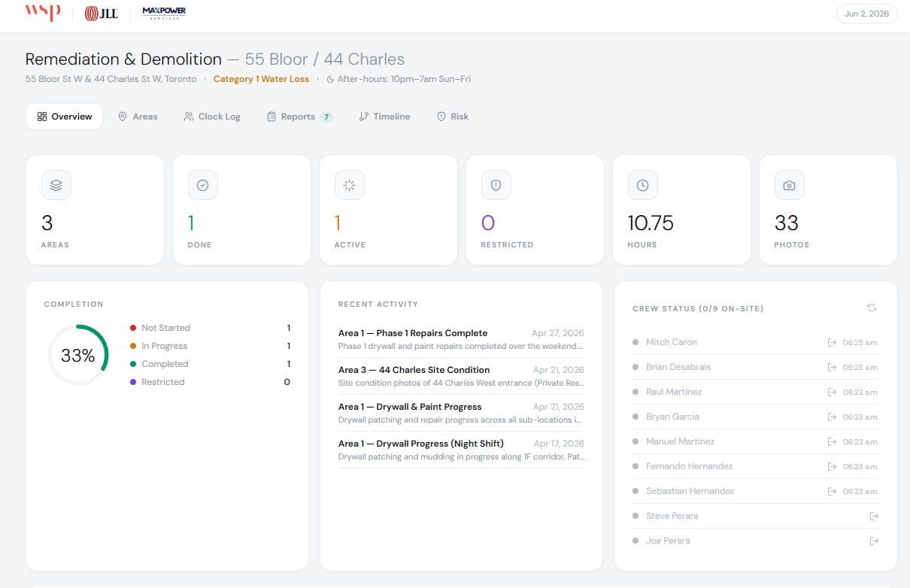Viewport: 910px width, 588px height.
Task: Click the green Completed legend dot
Action: tap(133, 364)
